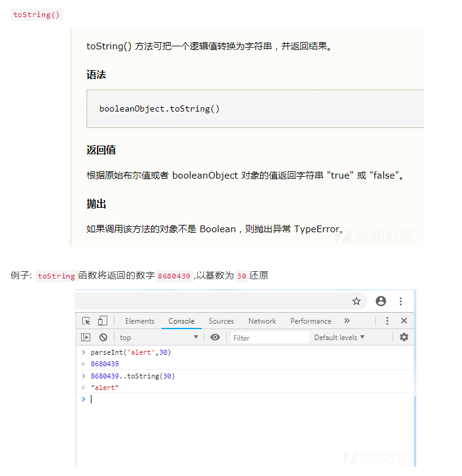The height and width of the screenshot is (476, 462).
Task: Open the Performance tab
Action: click(311, 321)
